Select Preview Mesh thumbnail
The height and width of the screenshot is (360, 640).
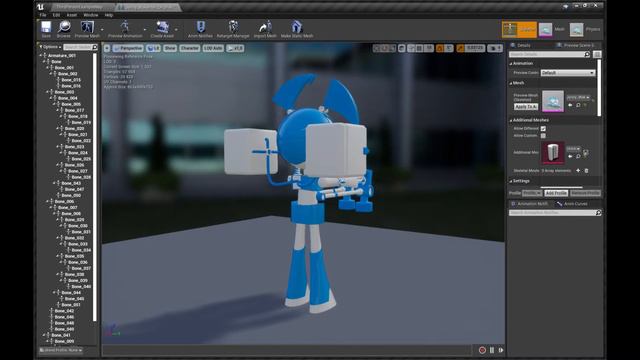[553, 101]
